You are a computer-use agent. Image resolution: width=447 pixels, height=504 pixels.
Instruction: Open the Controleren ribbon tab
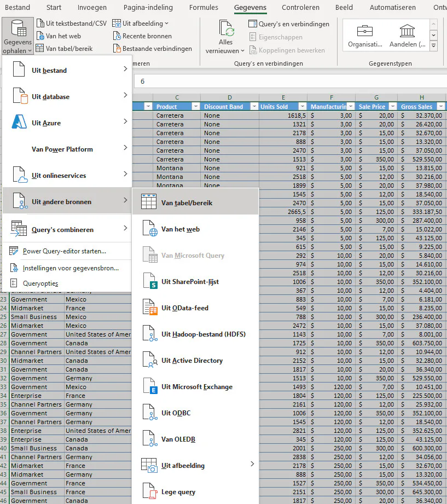pyautogui.click(x=300, y=8)
